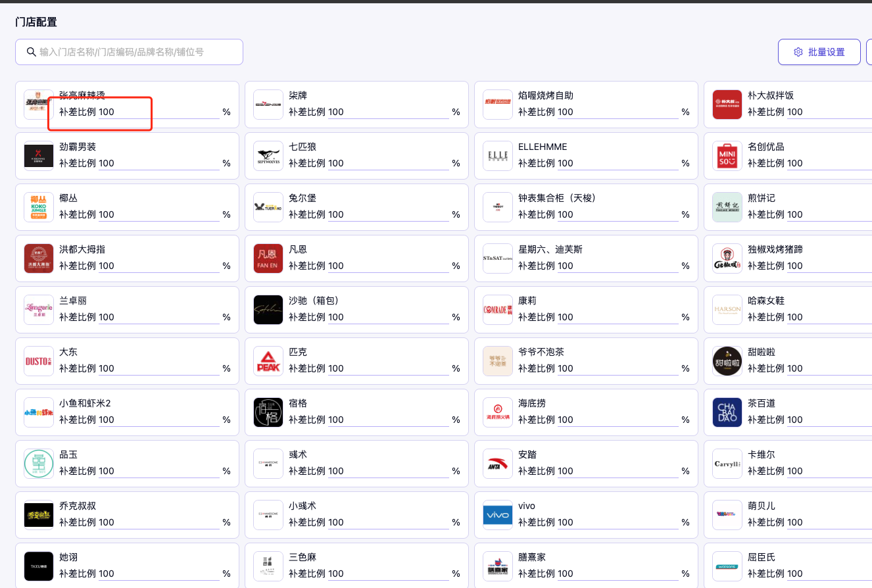Click the 七匹狼 Septwolves logo
Image resolution: width=872 pixels, height=588 pixels.
point(268,156)
